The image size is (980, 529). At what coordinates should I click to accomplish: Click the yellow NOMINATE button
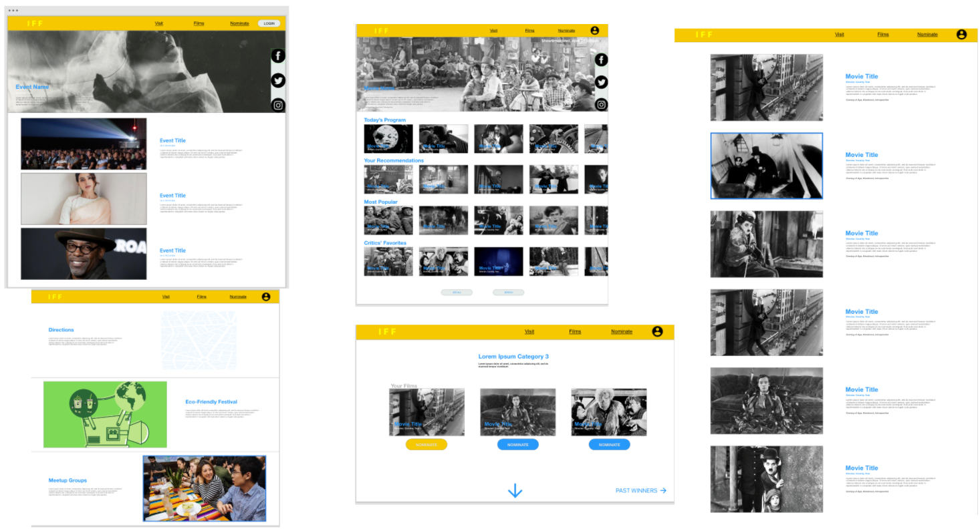coord(426,445)
